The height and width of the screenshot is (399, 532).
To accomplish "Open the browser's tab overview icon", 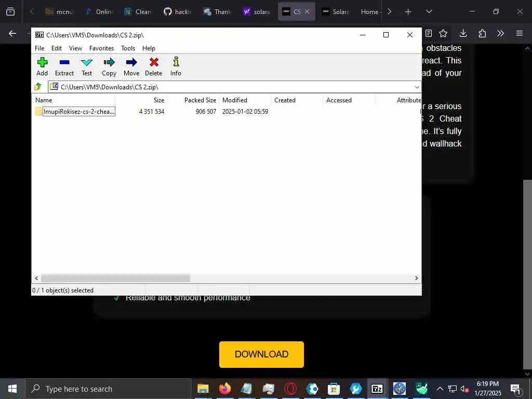I will (10, 11).
